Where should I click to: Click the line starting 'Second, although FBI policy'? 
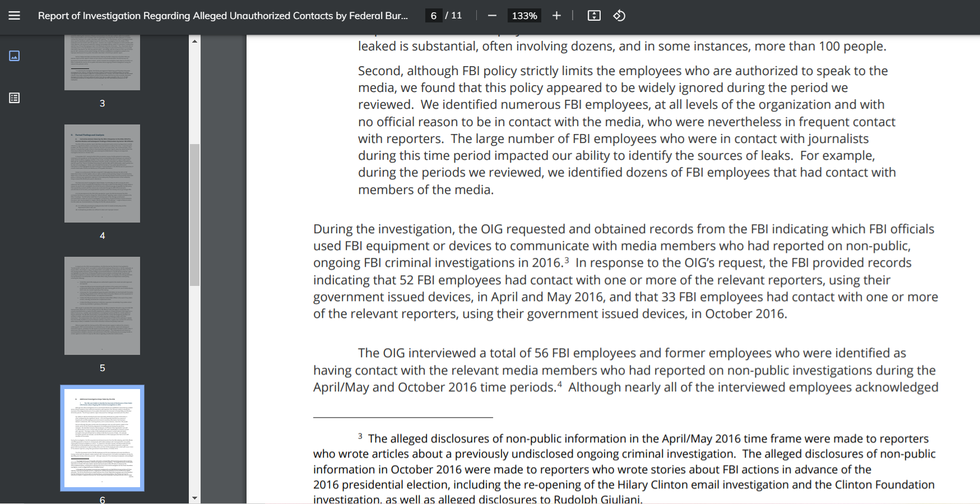point(623,71)
